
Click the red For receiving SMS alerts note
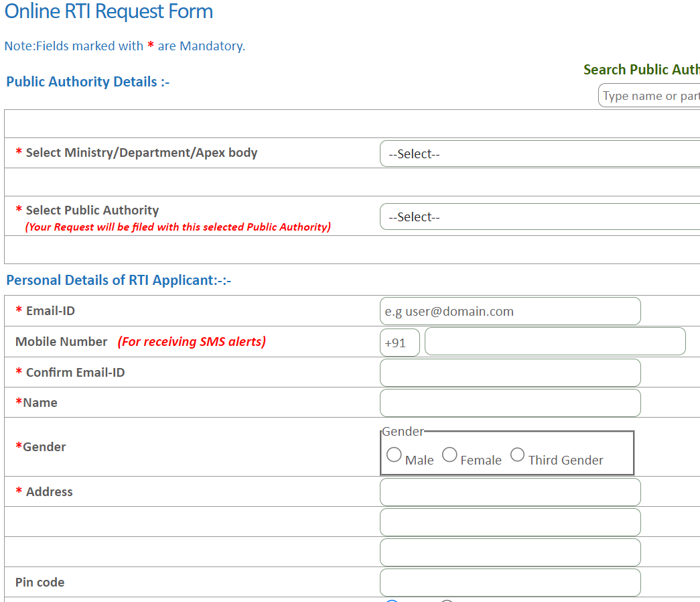[x=192, y=341]
